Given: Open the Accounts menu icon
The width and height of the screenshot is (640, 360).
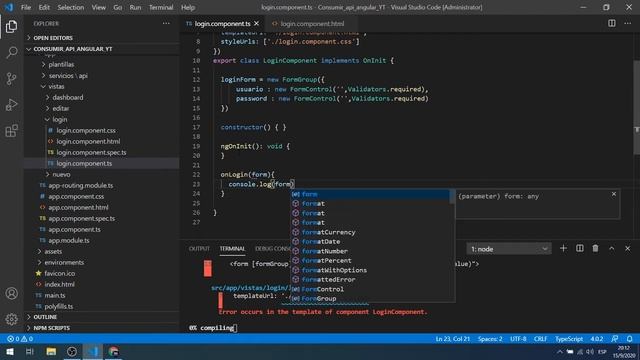Looking at the screenshot, I should pyautogui.click(x=11, y=293).
